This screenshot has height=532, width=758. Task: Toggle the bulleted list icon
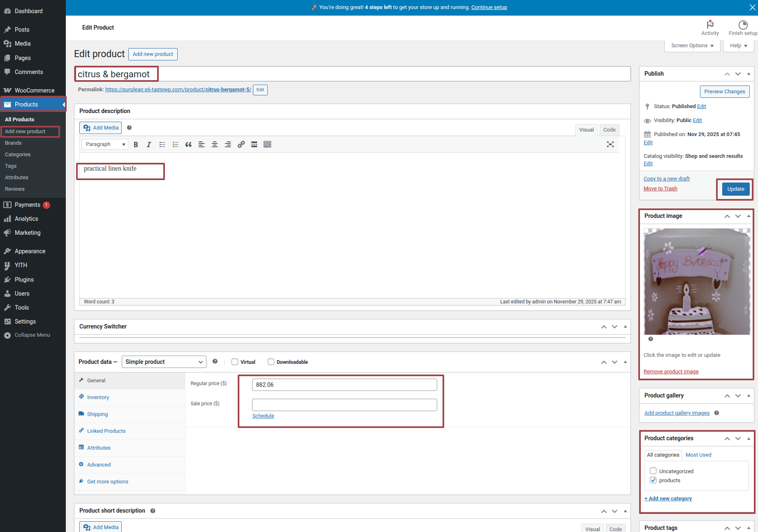(162, 144)
